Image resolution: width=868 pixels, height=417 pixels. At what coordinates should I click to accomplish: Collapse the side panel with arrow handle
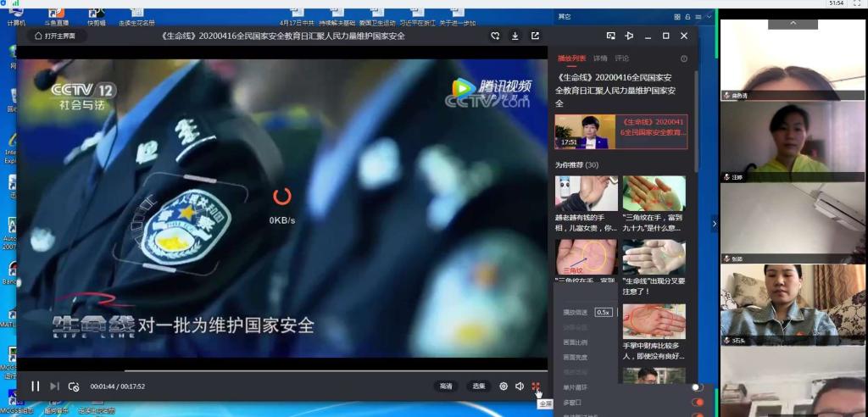point(714,224)
